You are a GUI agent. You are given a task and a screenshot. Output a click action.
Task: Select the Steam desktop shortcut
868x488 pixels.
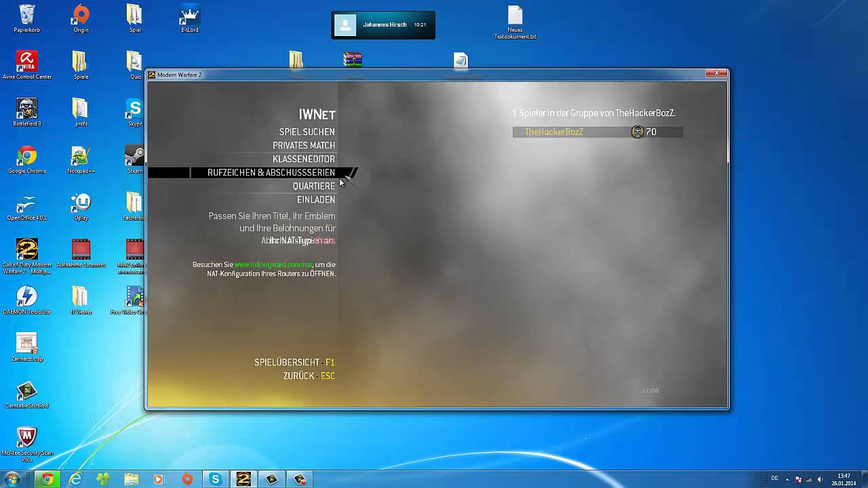(134, 159)
